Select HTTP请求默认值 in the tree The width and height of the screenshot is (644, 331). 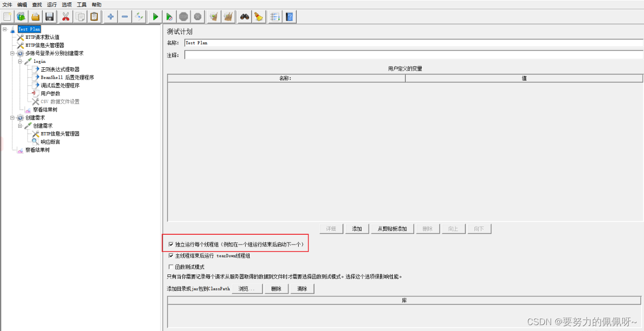coord(43,37)
